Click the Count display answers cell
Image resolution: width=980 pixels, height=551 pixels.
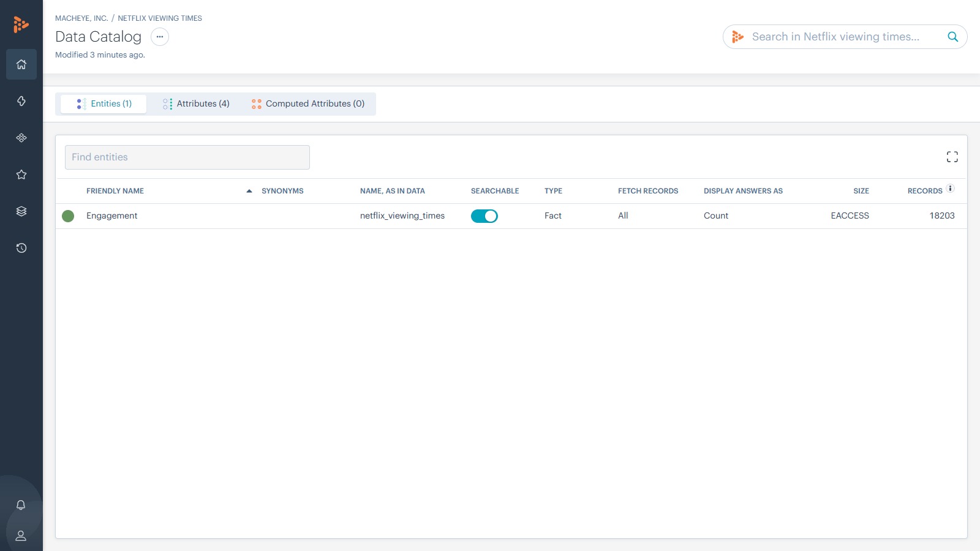(x=716, y=216)
